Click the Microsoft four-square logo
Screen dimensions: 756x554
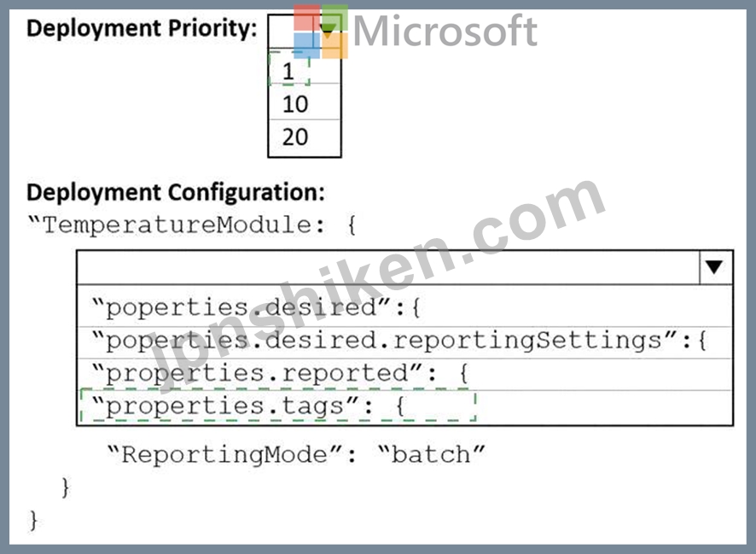click(320, 32)
